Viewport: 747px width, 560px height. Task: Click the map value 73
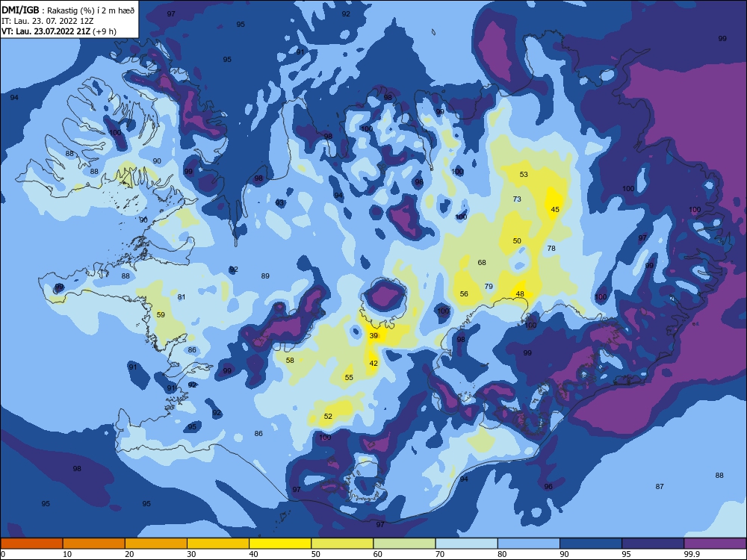(x=517, y=199)
